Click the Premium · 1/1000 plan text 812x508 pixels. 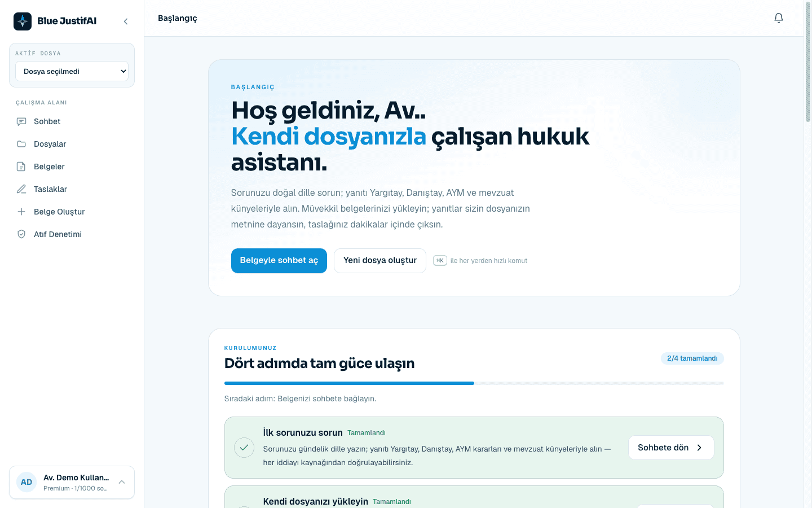point(75,488)
